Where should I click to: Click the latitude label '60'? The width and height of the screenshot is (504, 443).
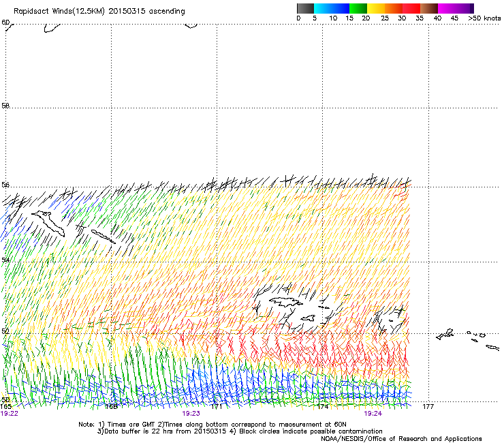click(x=5, y=22)
